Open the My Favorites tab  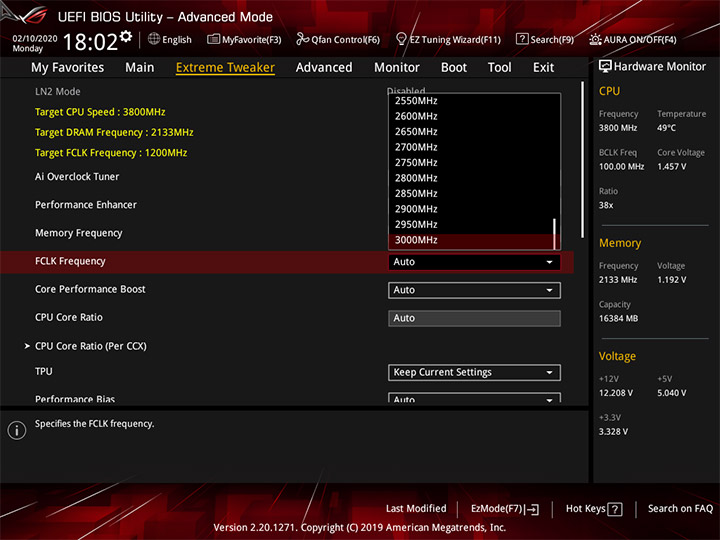(x=68, y=68)
